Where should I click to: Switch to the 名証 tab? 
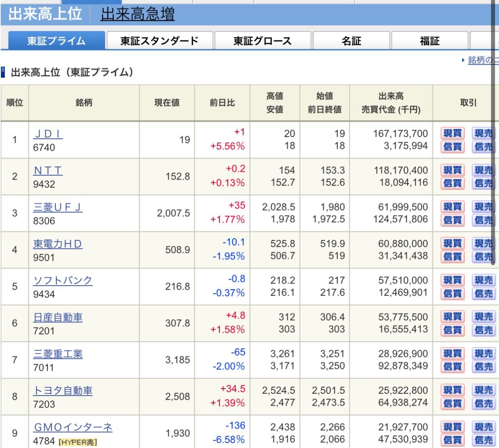(x=351, y=41)
